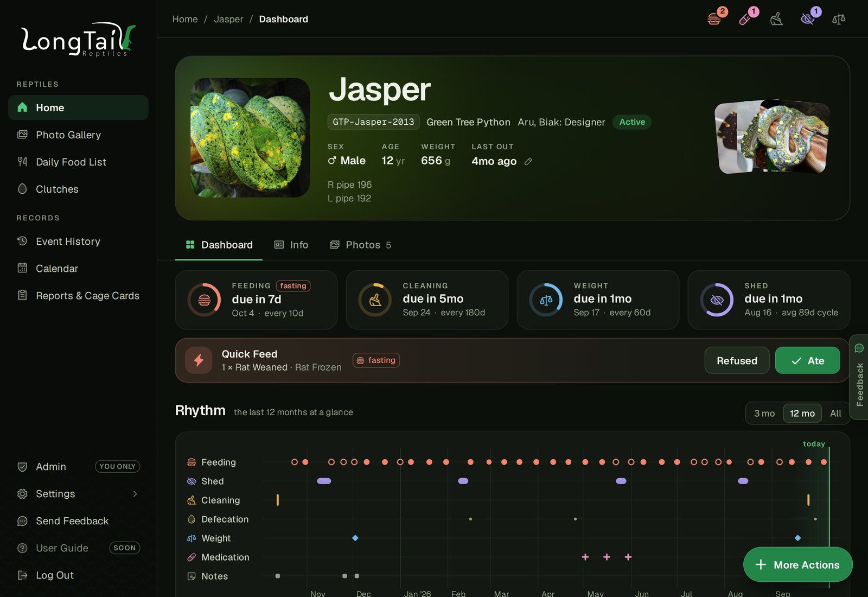Image resolution: width=868 pixels, height=597 pixels.
Task: Click the Shed card progress ring icon
Action: click(717, 300)
